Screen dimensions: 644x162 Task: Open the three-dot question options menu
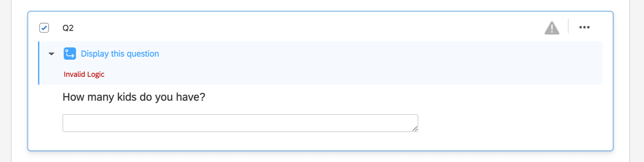pyautogui.click(x=584, y=27)
